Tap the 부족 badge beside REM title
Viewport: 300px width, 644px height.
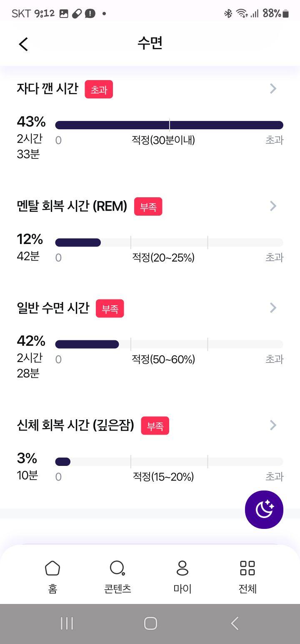[x=148, y=206]
